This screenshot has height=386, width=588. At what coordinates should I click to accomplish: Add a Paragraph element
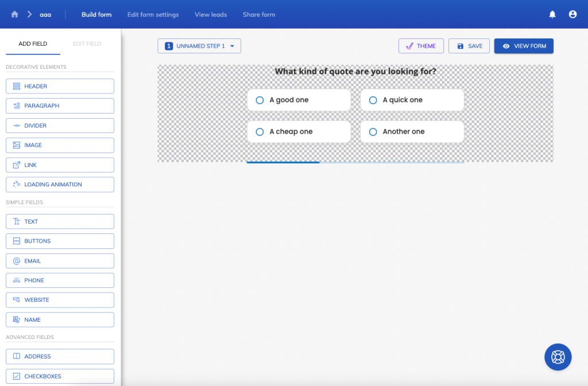pos(60,106)
